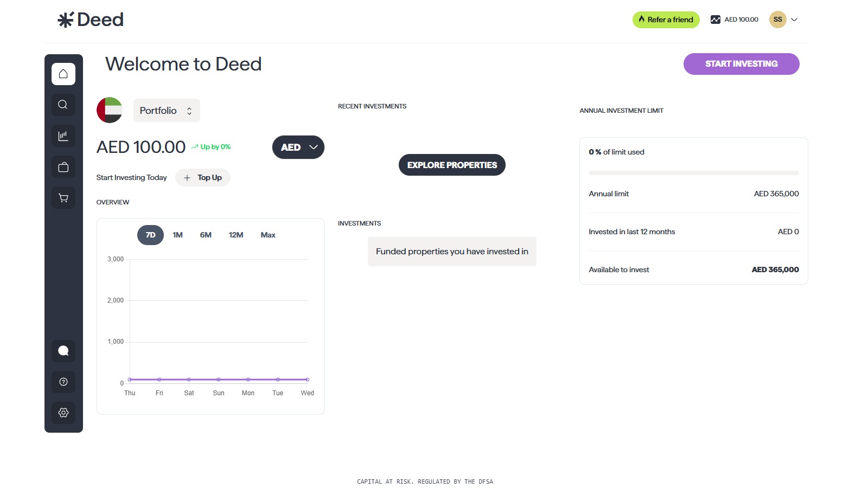The height and width of the screenshot is (488, 868).
Task: Click Explore Properties
Action: (451, 164)
